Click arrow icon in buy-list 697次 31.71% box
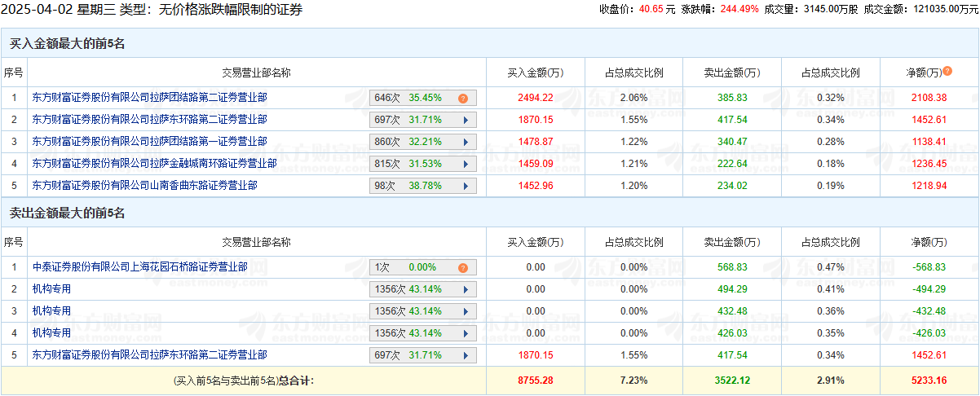980x396 pixels. (x=466, y=120)
